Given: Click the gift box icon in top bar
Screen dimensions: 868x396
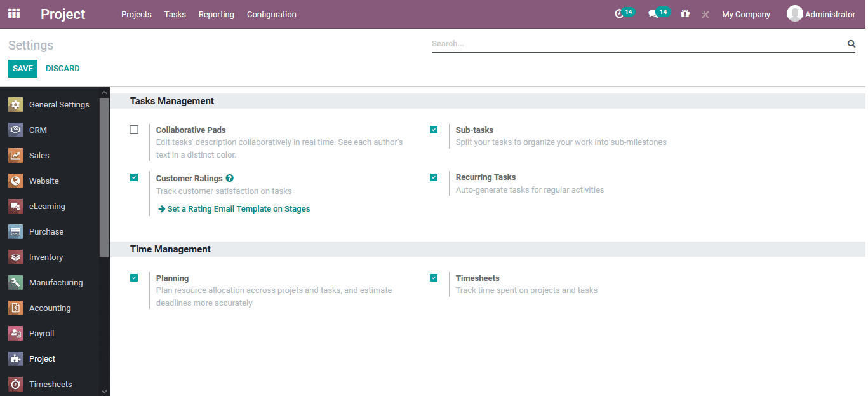Looking at the screenshot, I should (x=684, y=13).
